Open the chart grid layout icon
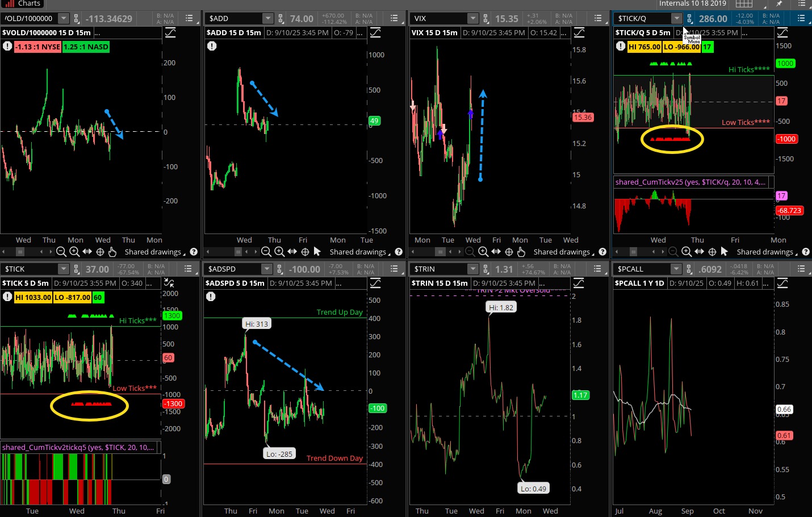812x517 pixels. pyautogui.click(x=744, y=4)
